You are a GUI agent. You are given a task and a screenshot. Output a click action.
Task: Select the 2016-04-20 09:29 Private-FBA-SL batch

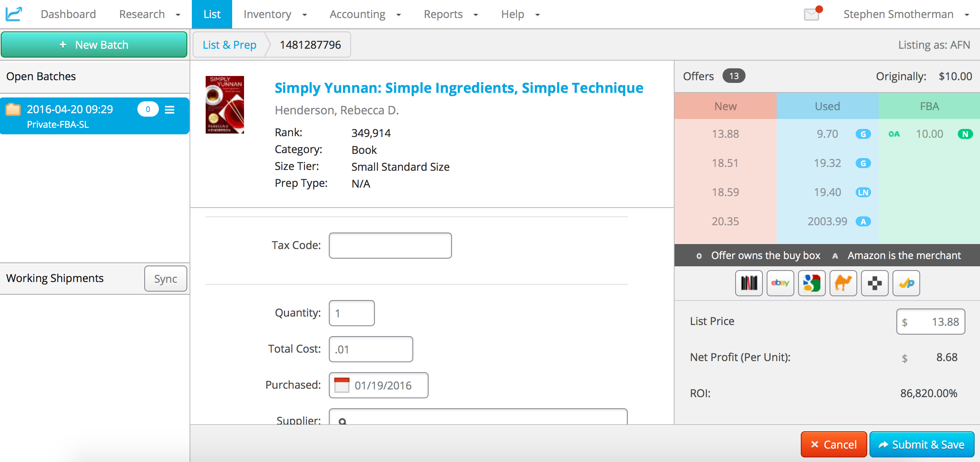point(95,116)
